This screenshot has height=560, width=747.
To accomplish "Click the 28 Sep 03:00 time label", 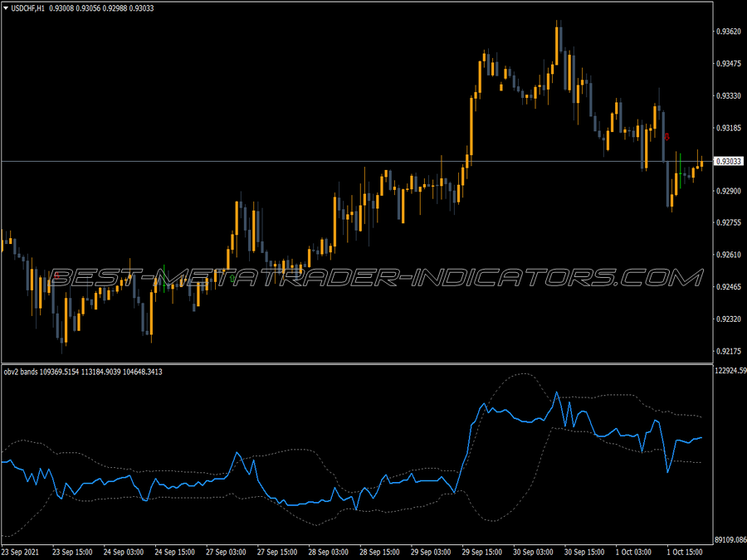I will coord(328,553).
